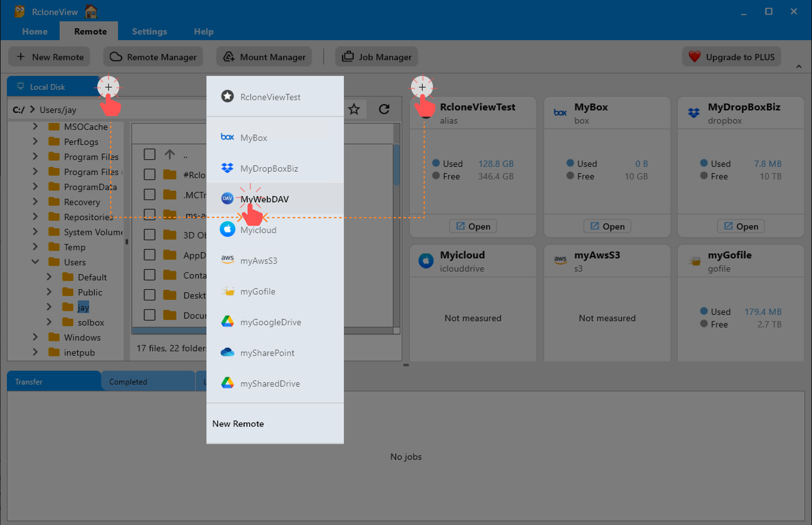Select the myGoogleDrive remote in the list
The width and height of the screenshot is (812, 525).
click(270, 322)
